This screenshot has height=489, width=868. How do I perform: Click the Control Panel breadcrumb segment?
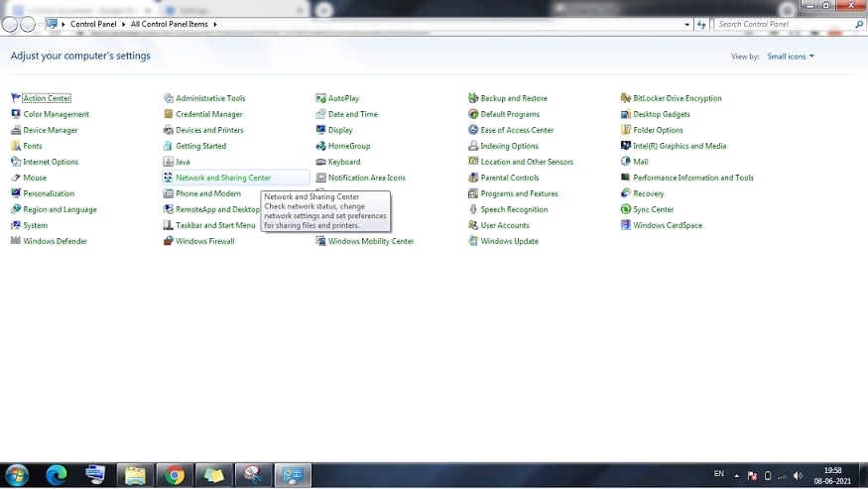pos(93,25)
